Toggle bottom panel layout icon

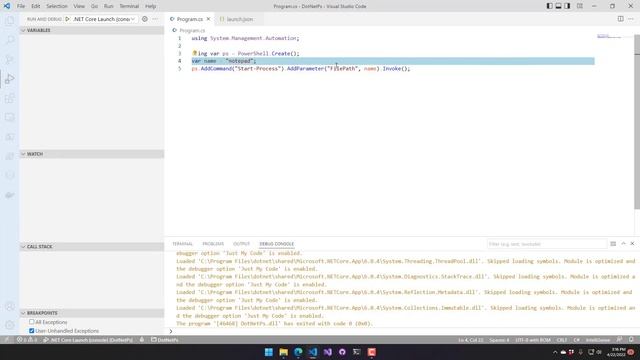coord(558,6)
